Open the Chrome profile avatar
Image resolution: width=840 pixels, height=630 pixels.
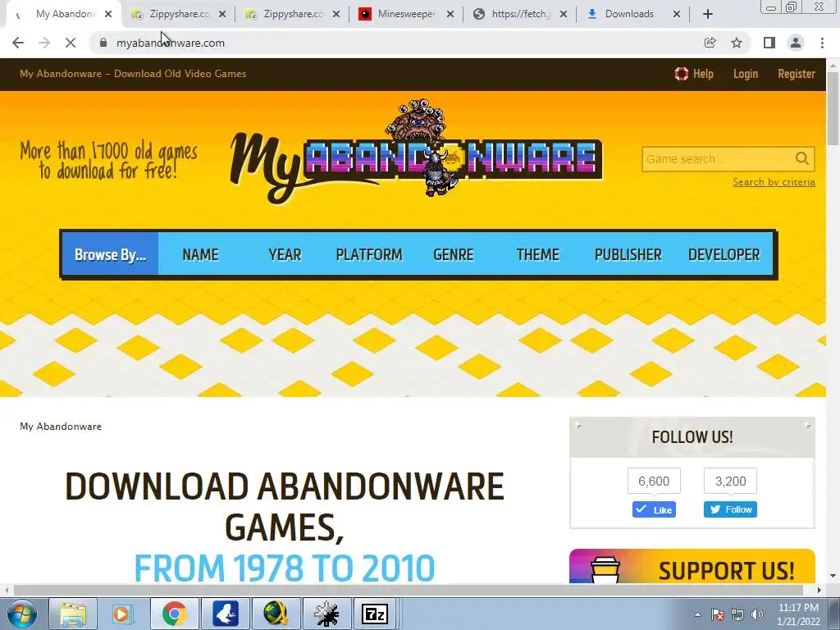click(796, 43)
